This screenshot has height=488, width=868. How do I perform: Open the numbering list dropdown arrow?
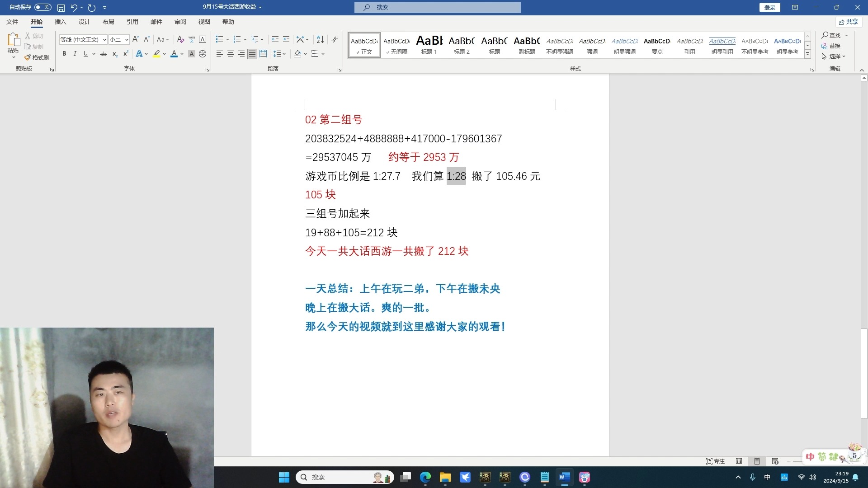pos(245,39)
